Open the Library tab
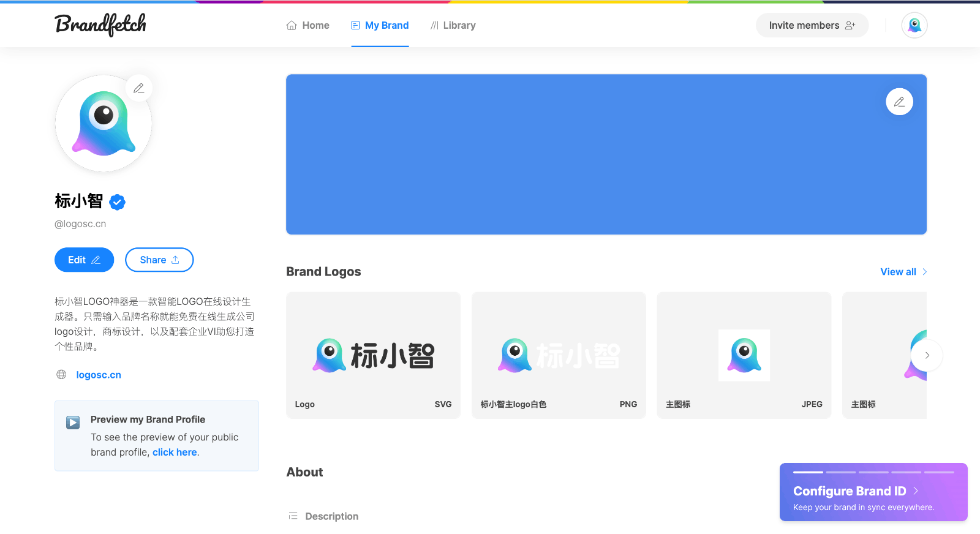Viewport: 980px width, 534px height. click(453, 25)
